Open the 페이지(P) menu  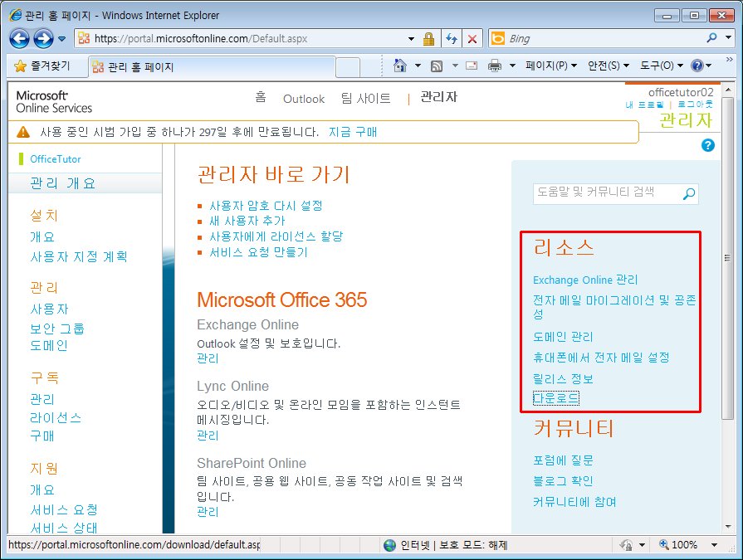pyautogui.click(x=551, y=66)
